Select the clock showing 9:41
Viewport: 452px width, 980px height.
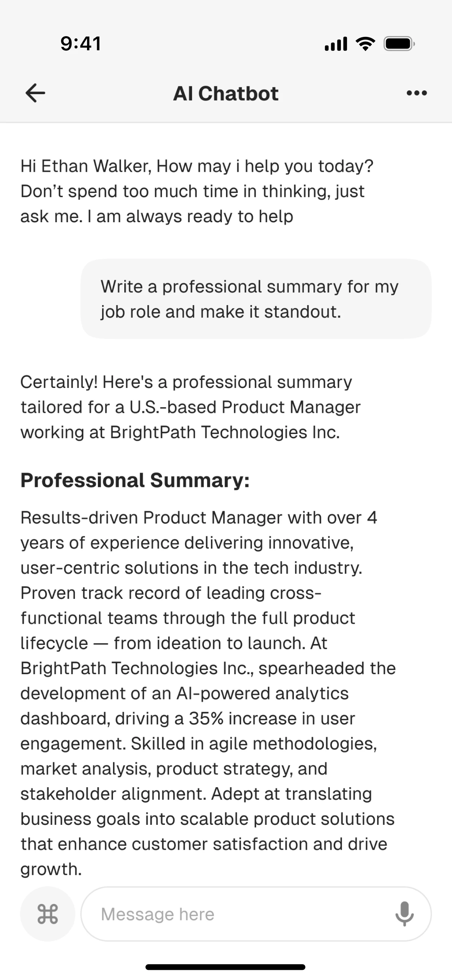[80, 43]
